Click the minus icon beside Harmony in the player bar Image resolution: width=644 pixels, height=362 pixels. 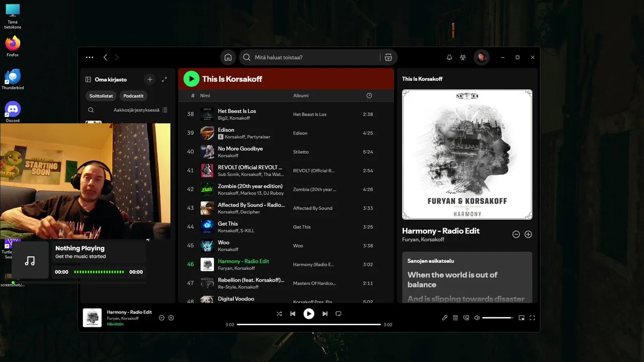[162, 318]
